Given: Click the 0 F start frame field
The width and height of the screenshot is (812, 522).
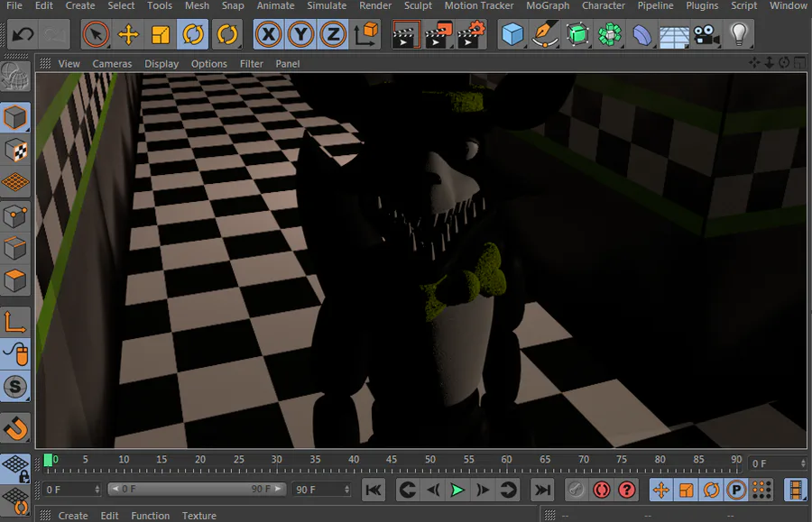Looking at the screenshot, I should [x=71, y=490].
